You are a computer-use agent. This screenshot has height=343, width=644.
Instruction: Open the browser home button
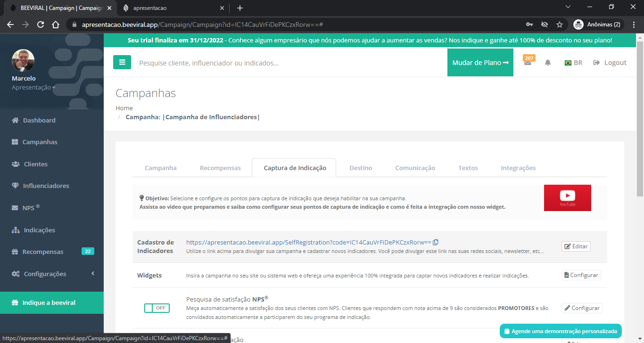point(56,24)
